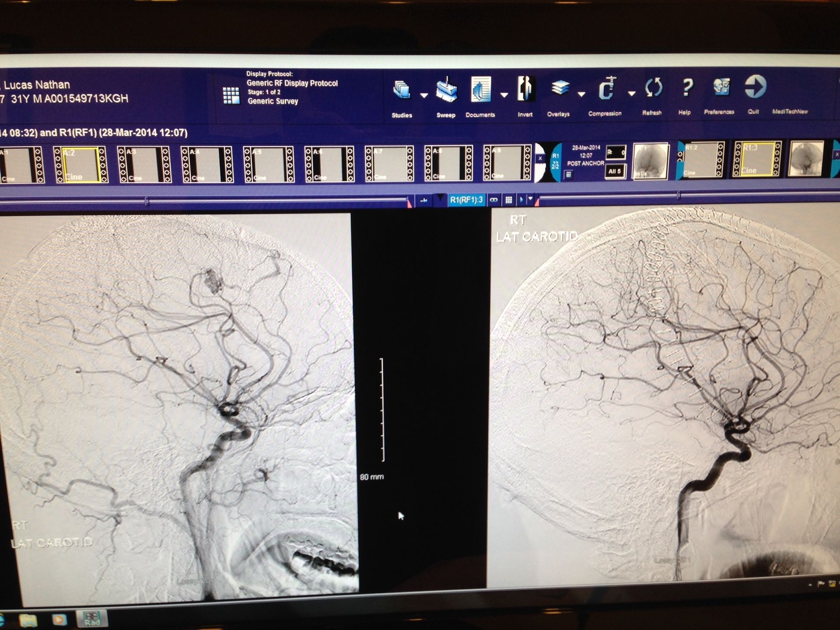Toggle the grid layout button in viewport bar
Image resolution: width=840 pixels, height=630 pixels.
(508, 200)
